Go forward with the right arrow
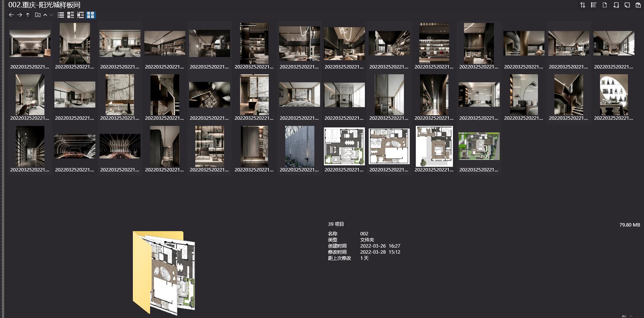The height and width of the screenshot is (318, 644). (20, 15)
